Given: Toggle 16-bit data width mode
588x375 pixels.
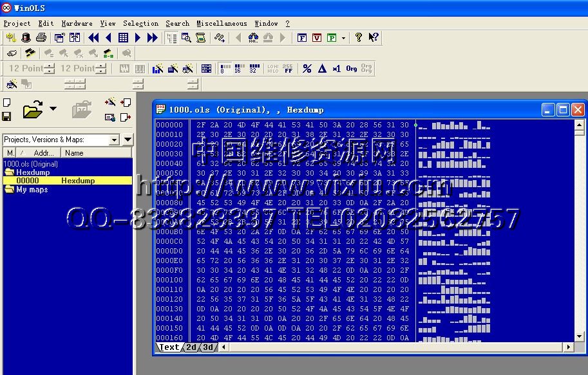Looking at the screenshot, I should tap(238, 69).
